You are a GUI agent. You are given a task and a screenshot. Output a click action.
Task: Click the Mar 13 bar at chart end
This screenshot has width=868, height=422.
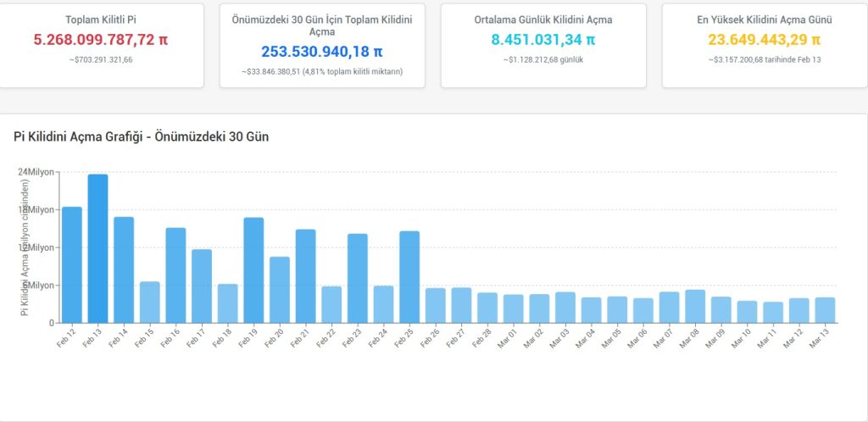pos(825,310)
